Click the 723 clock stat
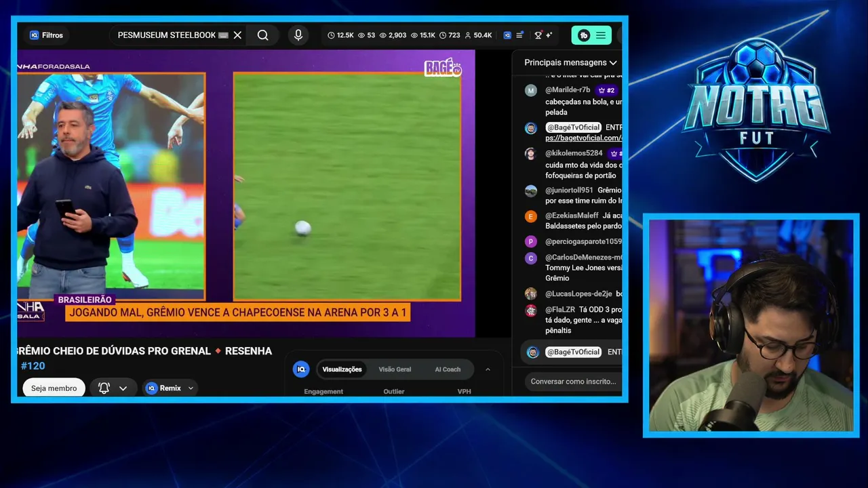This screenshot has width=868, height=488. click(450, 35)
